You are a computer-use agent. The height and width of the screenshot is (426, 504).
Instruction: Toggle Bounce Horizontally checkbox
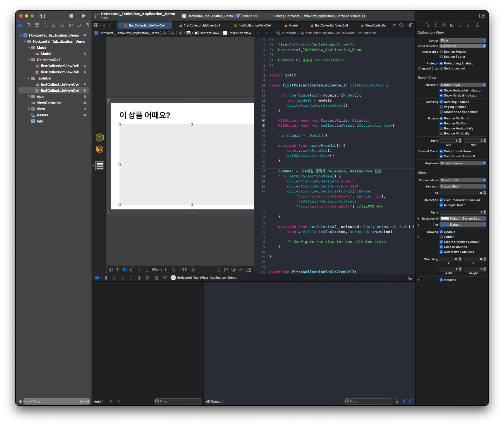pyautogui.click(x=441, y=128)
